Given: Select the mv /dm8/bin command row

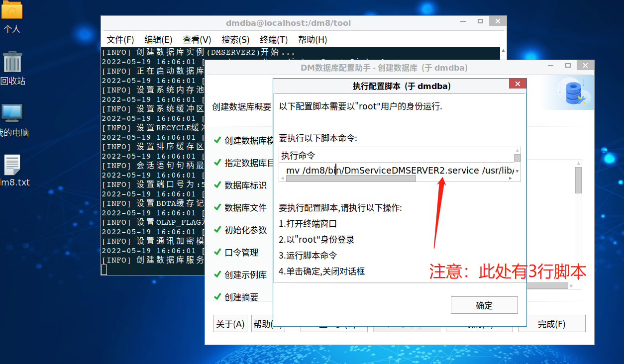Looking at the screenshot, I should point(397,170).
